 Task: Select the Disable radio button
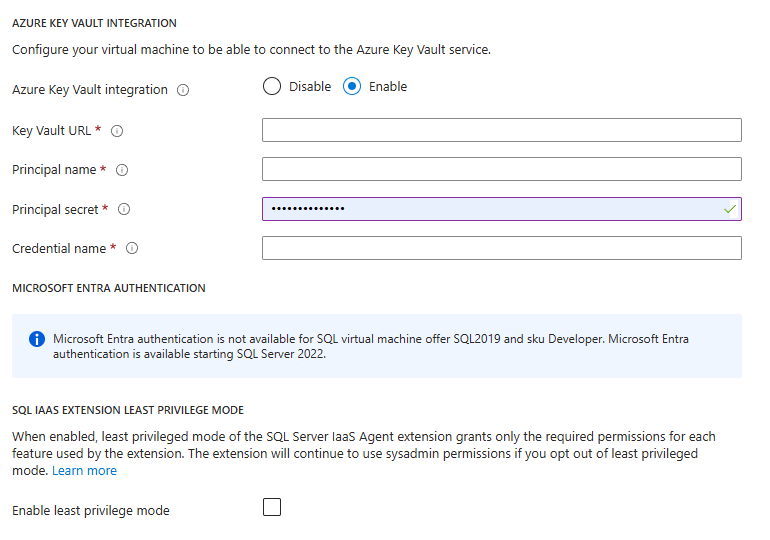pos(272,87)
